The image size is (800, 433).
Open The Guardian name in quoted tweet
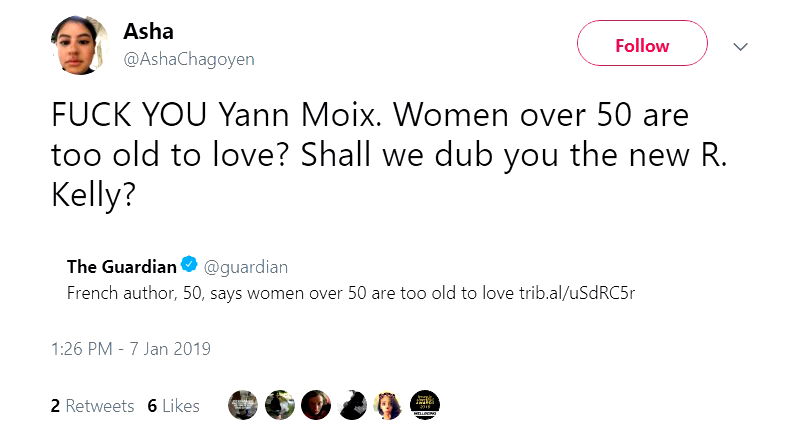click(121, 266)
